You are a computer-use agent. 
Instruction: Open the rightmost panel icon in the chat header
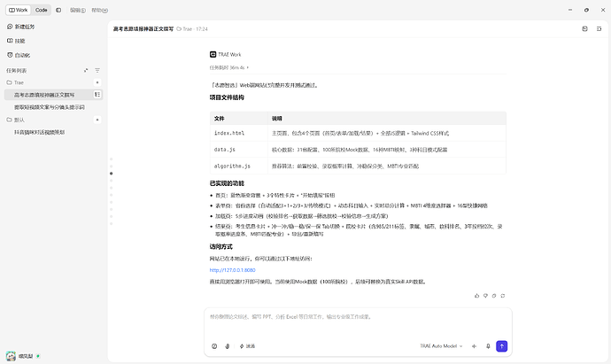pos(599,29)
